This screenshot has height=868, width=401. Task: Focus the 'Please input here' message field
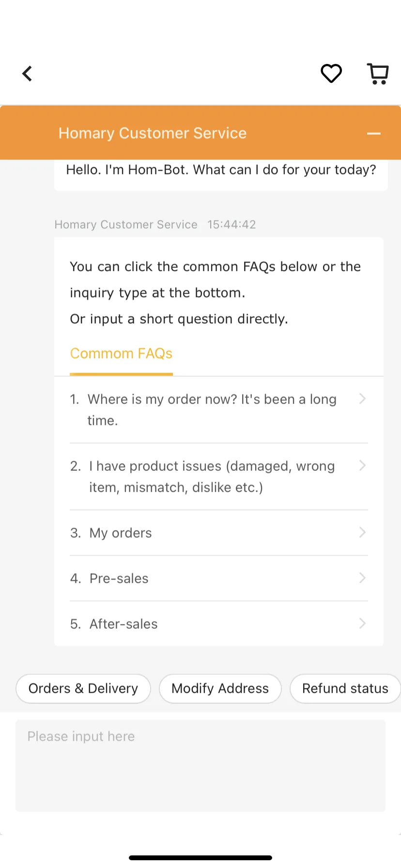coord(200,765)
